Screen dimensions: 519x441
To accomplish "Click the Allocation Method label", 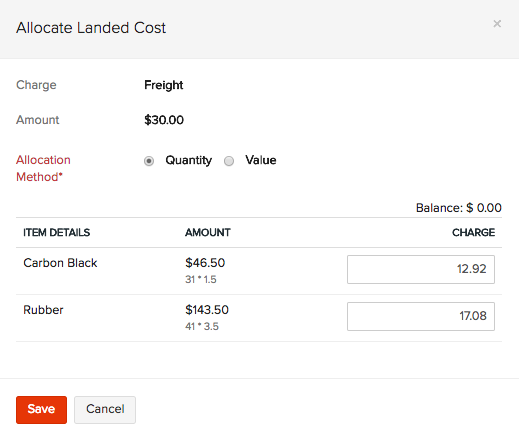I will (x=43, y=168).
